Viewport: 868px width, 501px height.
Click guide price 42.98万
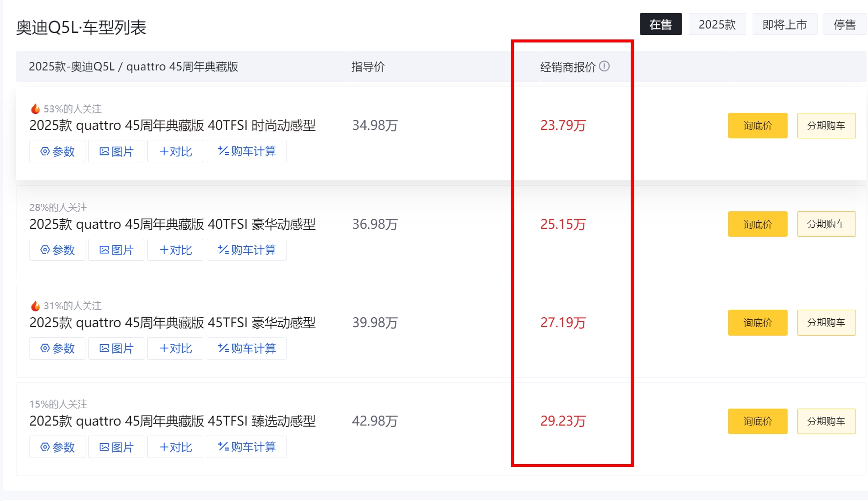point(375,421)
